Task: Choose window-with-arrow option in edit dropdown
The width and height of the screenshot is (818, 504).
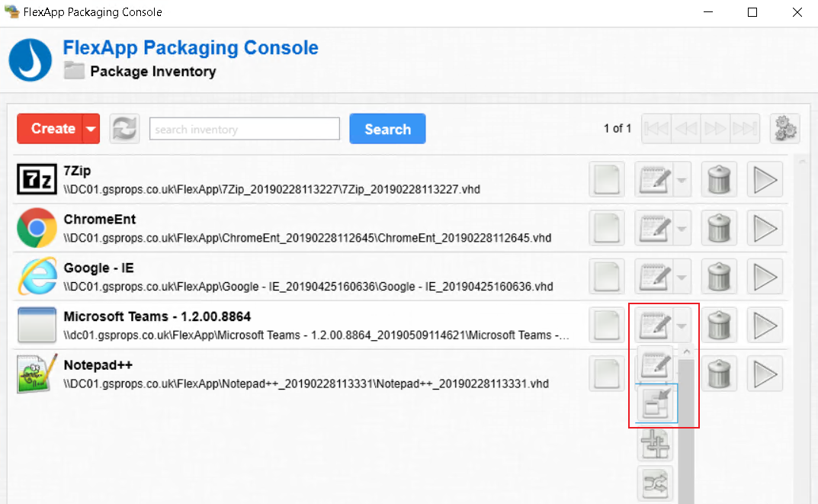Action: [656, 403]
